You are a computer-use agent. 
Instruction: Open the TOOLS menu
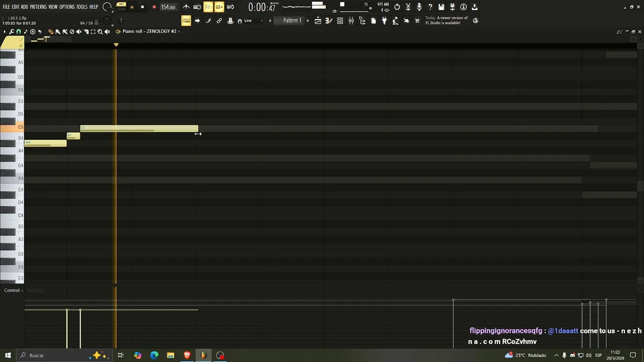pyautogui.click(x=82, y=7)
